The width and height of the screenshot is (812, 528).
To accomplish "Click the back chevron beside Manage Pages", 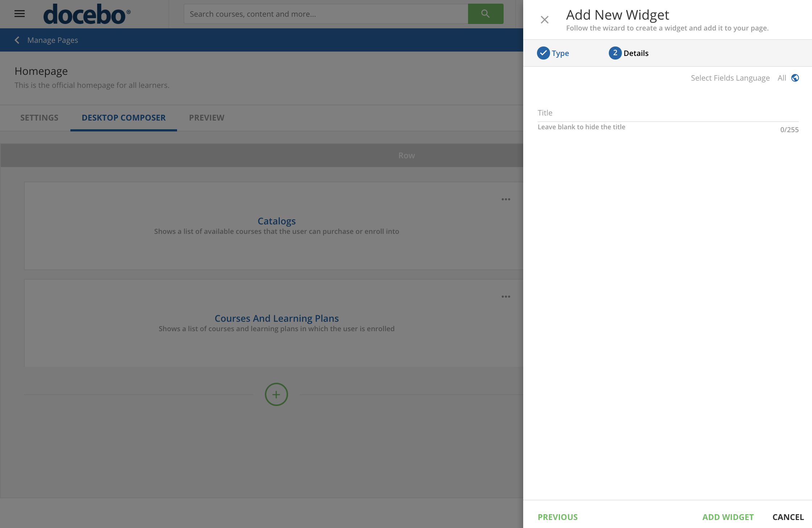I will [x=17, y=40].
